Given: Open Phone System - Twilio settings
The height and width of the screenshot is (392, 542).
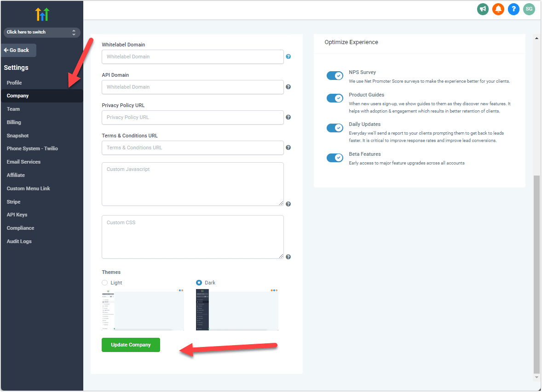Looking at the screenshot, I should pos(32,148).
